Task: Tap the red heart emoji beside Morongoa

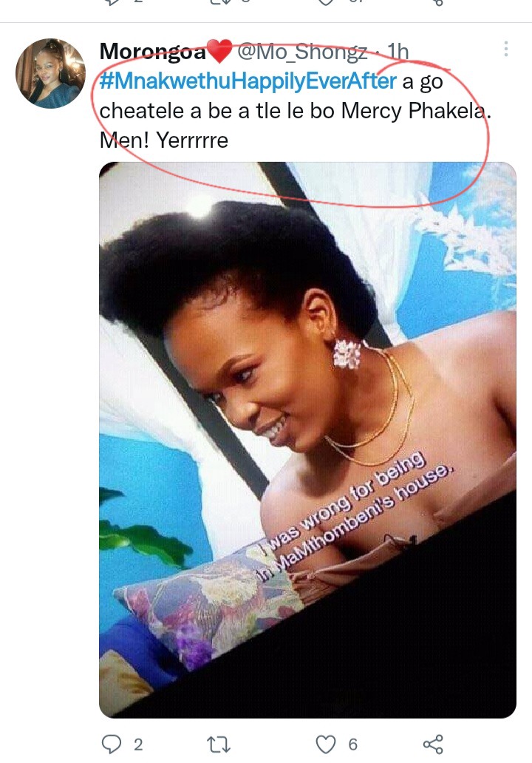Action: coord(219,51)
